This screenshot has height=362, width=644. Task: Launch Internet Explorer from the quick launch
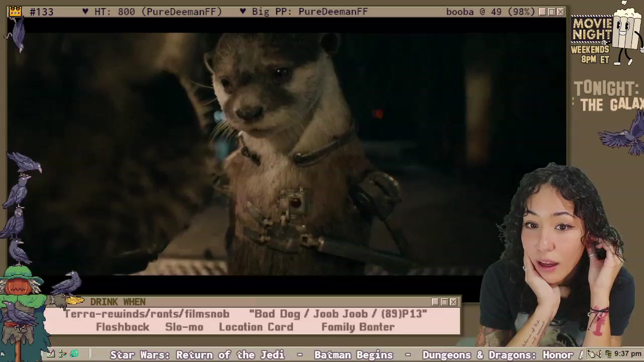tap(74, 354)
